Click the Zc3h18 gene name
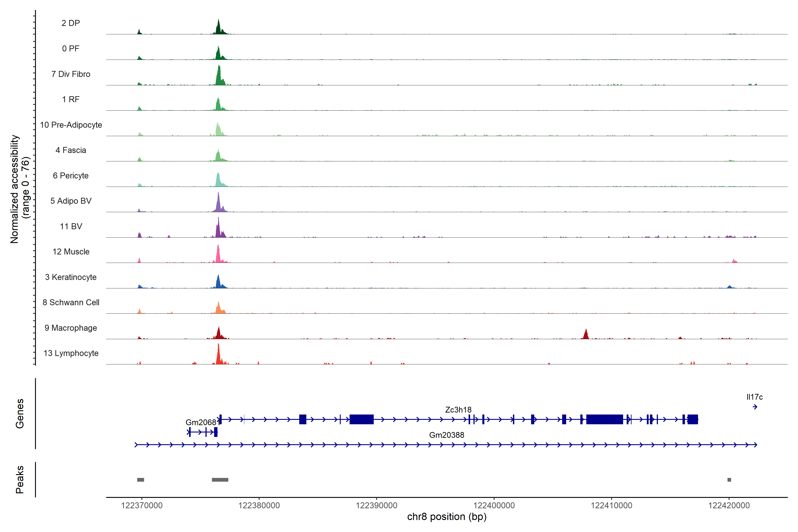The width and height of the screenshot is (798, 532). 458,409
